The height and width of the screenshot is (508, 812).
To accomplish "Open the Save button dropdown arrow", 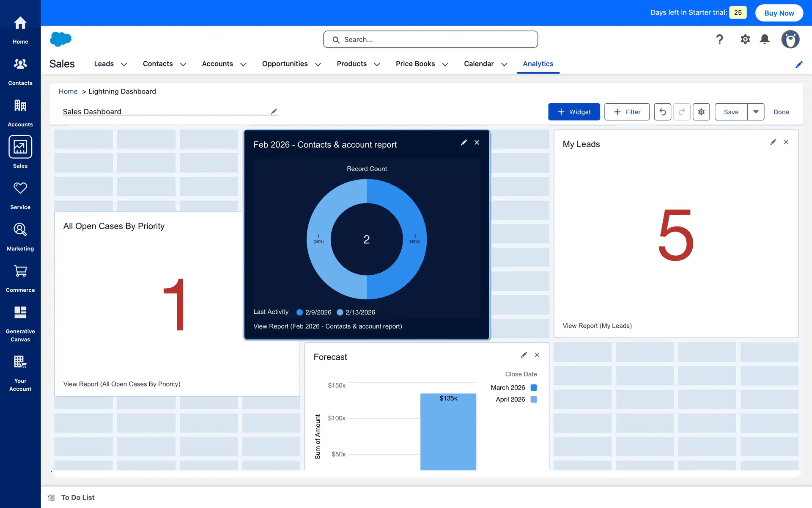I will tap(756, 112).
